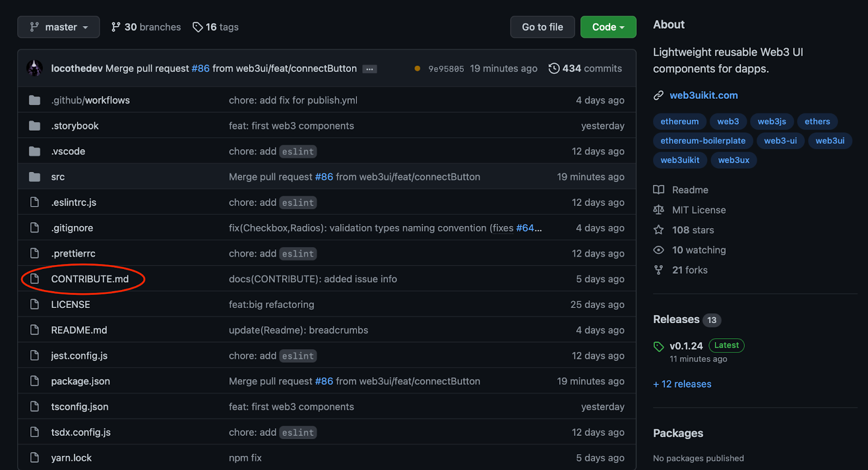Viewport: 868px width, 470px height.
Task: Open locothedev's profile link
Action: click(76, 68)
